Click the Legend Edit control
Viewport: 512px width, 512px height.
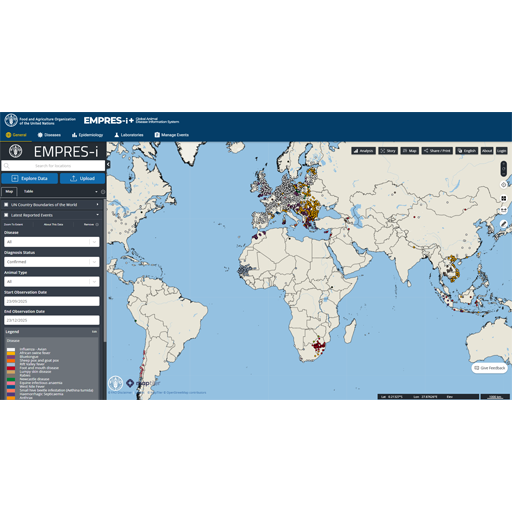tap(94, 332)
